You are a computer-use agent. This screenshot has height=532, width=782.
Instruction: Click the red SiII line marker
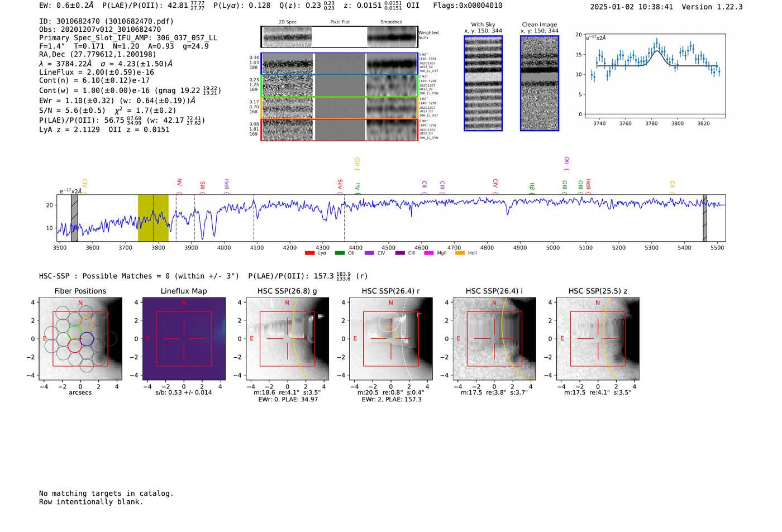[x=202, y=187]
